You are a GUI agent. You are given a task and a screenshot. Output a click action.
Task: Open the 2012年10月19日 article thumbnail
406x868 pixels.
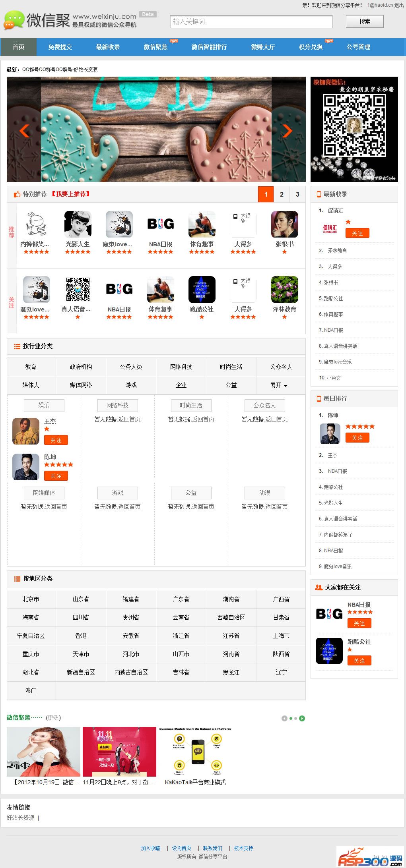click(43, 752)
